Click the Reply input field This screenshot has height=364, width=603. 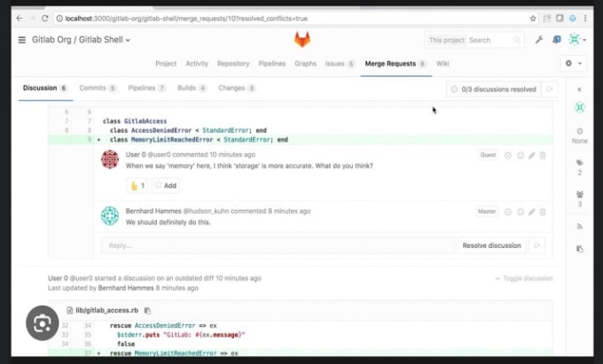pyautogui.click(x=278, y=245)
